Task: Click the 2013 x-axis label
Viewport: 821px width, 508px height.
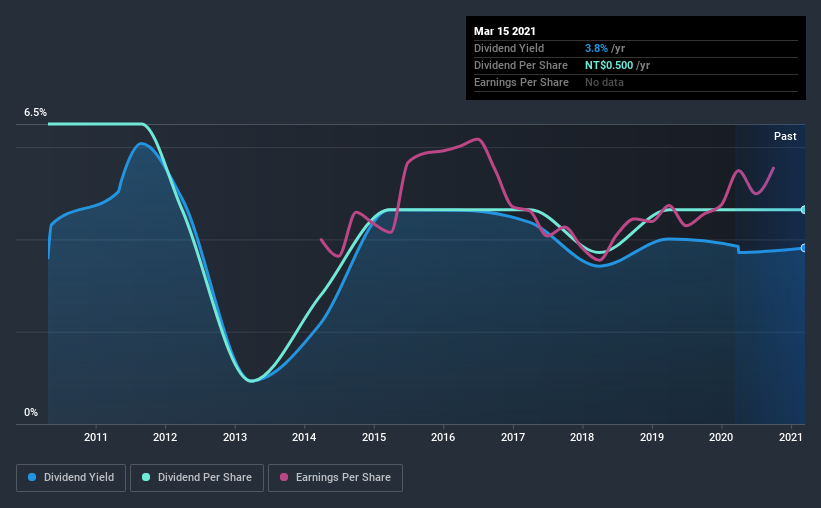Action: pyautogui.click(x=235, y=437)
